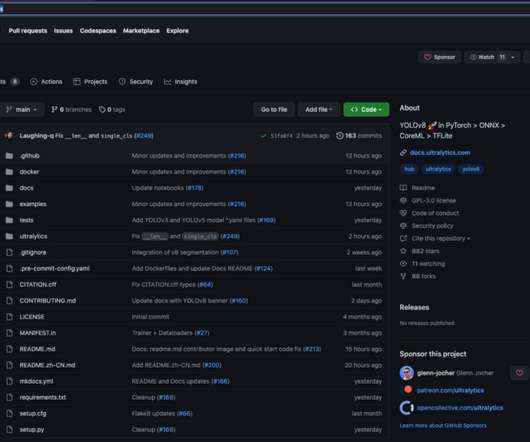Click the heart sponsor button beside glenn-jocher
This screenshot has height=442, width=530.
[519, 373]
